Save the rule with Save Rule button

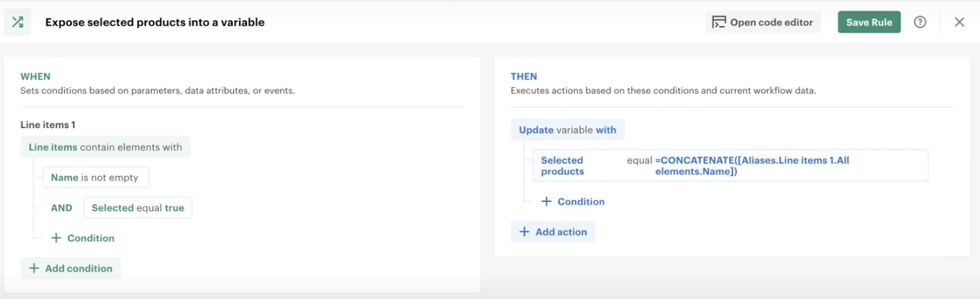point(869,22)
